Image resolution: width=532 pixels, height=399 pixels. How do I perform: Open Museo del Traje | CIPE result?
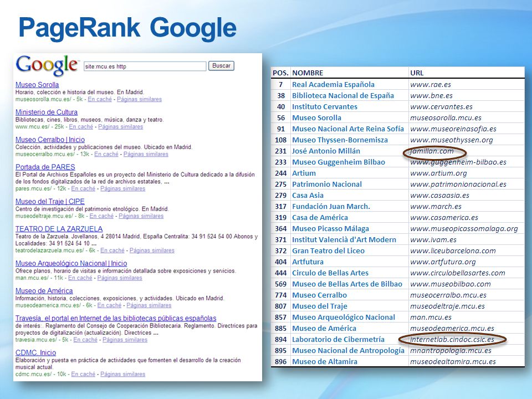pyautogui.click(x=50, y=202)
